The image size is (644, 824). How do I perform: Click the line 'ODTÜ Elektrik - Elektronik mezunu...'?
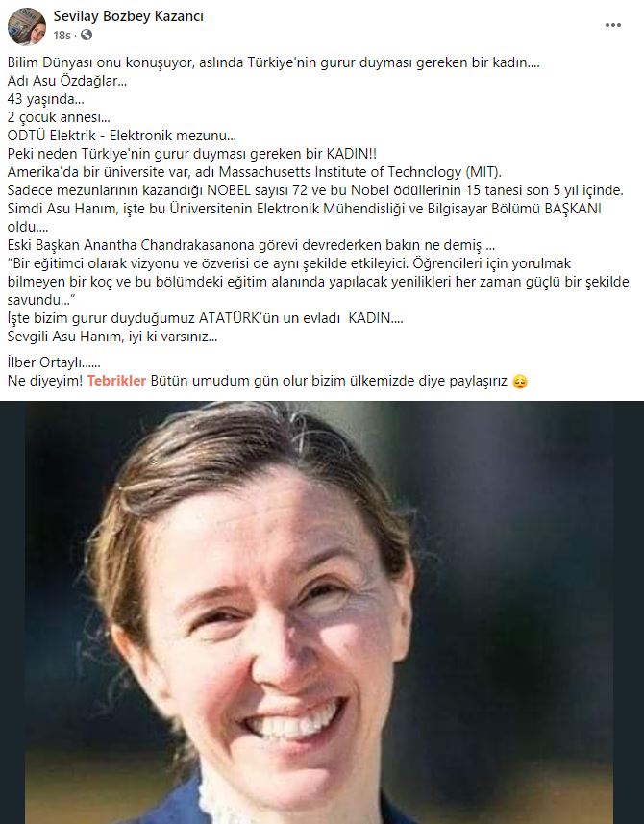(122, 136)
